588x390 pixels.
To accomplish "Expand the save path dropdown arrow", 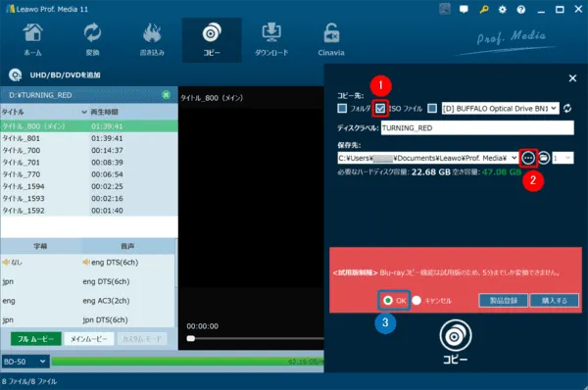I will 514,158.
